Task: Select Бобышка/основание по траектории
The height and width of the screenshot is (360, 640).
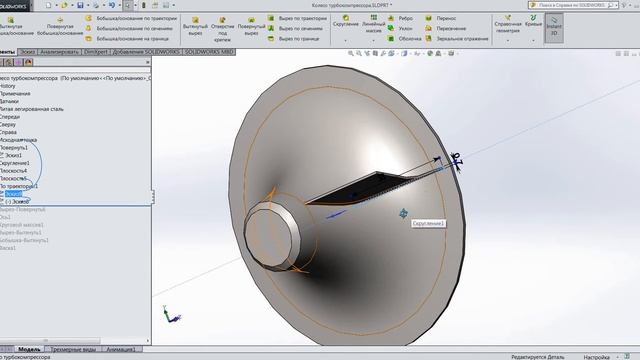Action: click(131, 18)
